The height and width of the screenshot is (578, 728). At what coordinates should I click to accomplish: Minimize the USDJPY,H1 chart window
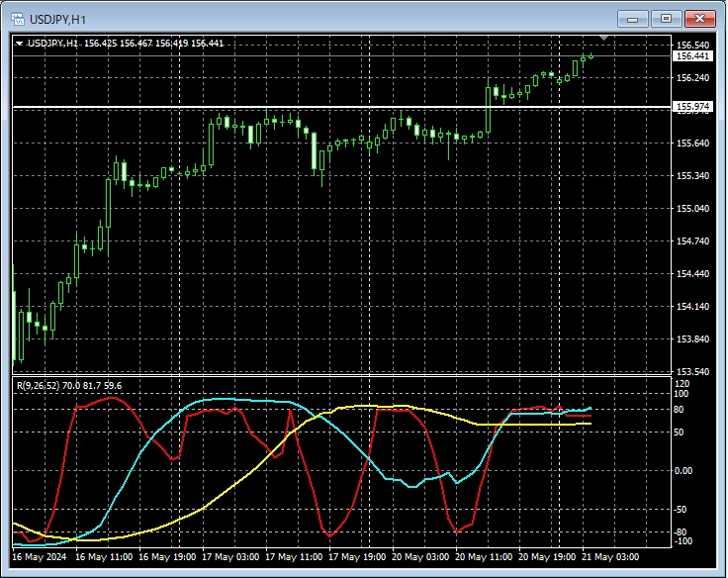point(633,18)
